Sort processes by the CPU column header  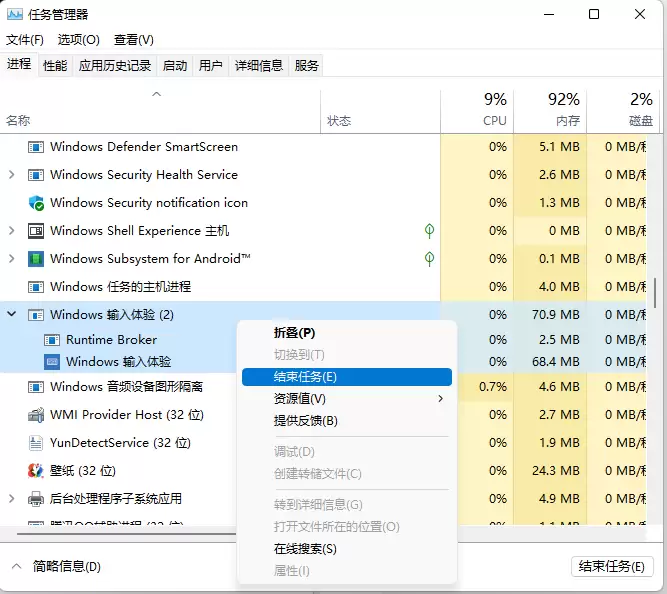[x=494, y=109]
